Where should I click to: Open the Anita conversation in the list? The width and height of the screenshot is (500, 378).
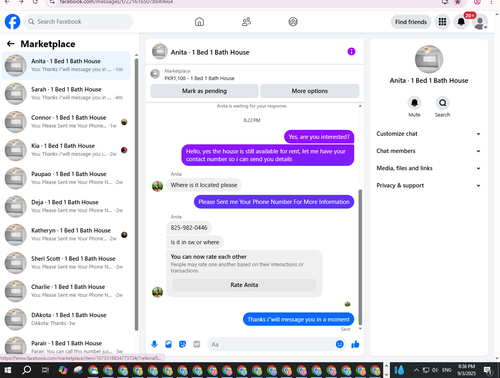click(66, 65)
